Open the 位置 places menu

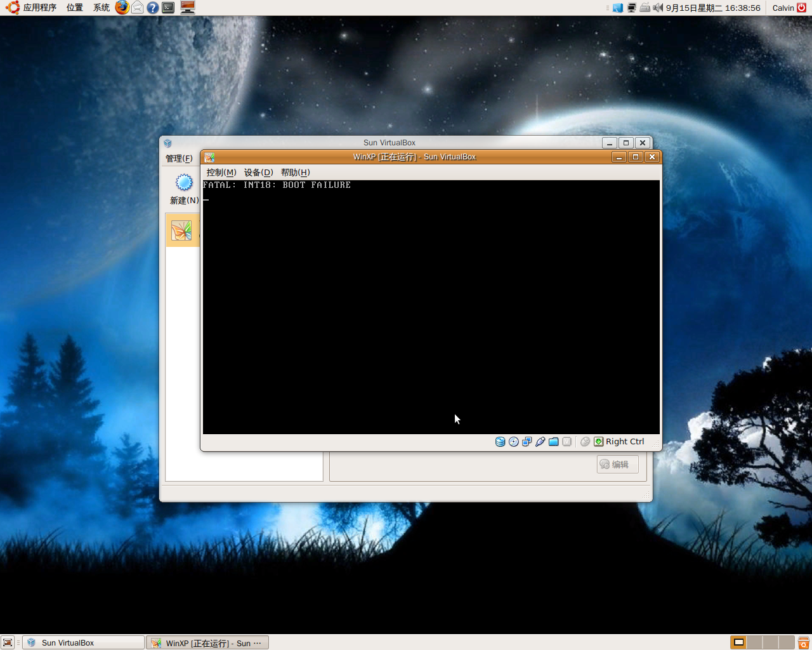point(75,8)
